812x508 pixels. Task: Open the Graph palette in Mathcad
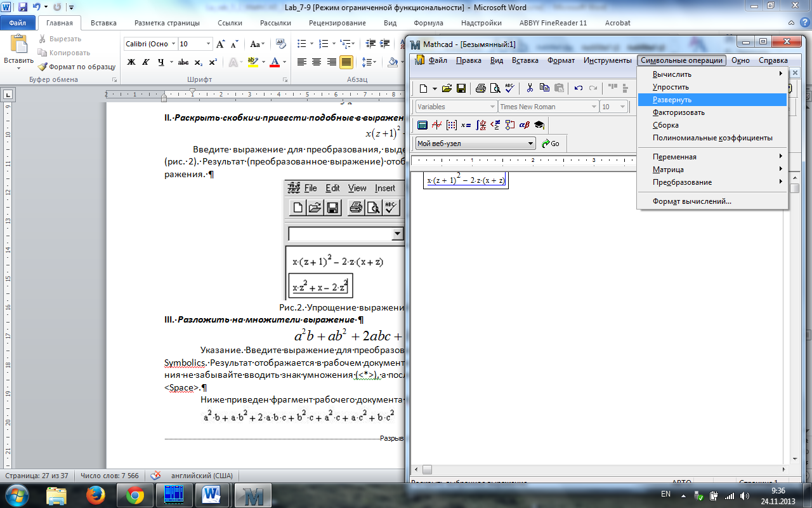(436, 124)
